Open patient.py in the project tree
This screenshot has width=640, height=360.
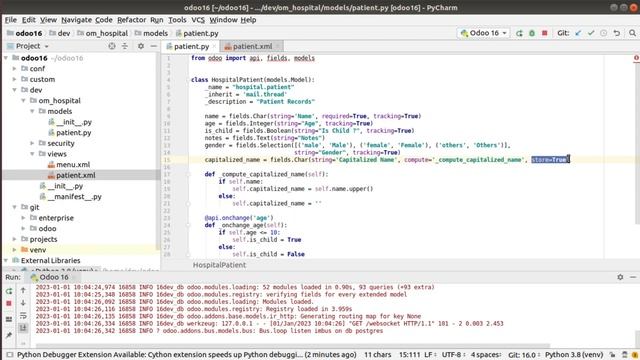pos(73,133)
